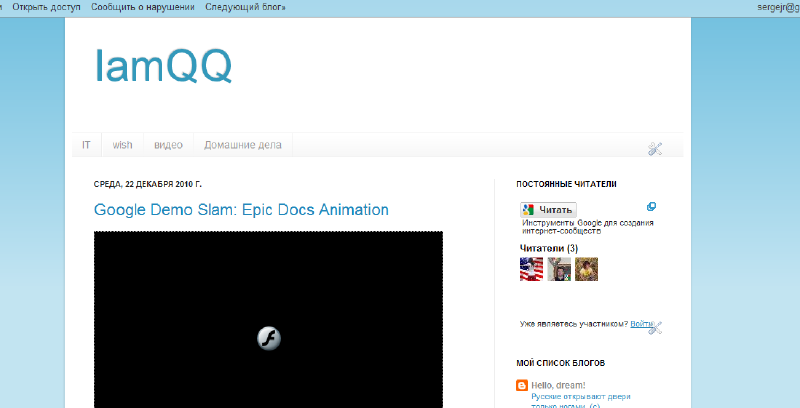This screenshot has height=408, width=800.
Task: Click the Google Friend Connect squares icon
Action: [651, 207]
